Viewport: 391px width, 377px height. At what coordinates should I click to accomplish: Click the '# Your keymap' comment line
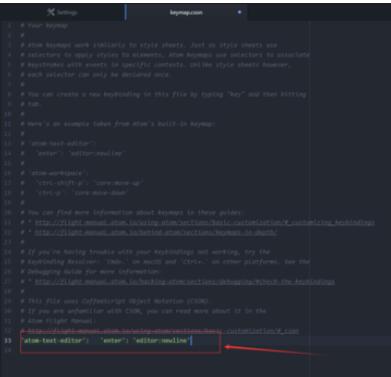(x=44, y=26)
